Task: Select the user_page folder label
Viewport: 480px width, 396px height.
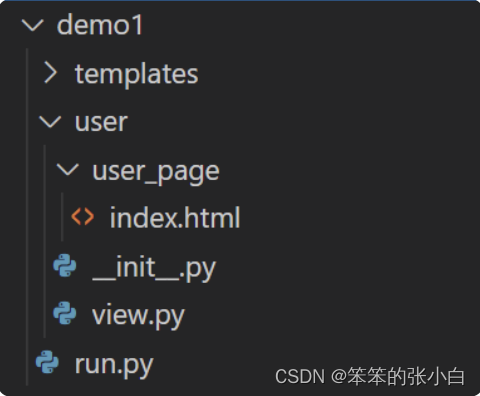Action: (x=156, y=172)
